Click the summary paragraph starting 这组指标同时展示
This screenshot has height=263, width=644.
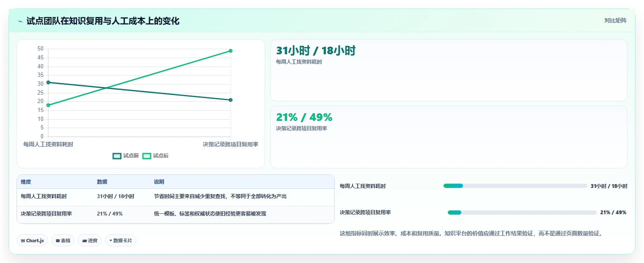pyautogui.click(x=471, y=233)
